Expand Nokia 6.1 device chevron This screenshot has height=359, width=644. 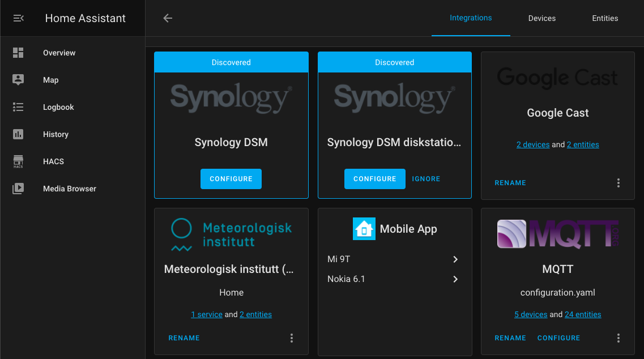455,279
